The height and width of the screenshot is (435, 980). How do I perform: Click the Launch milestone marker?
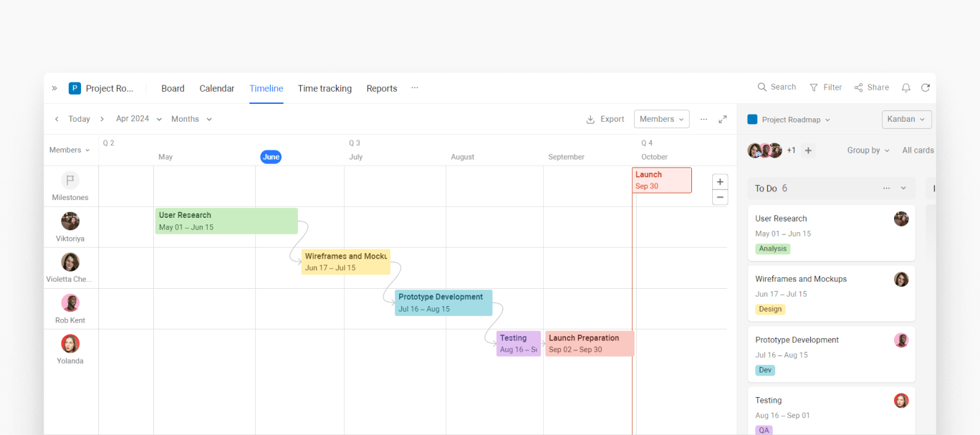tap(661, 180)
